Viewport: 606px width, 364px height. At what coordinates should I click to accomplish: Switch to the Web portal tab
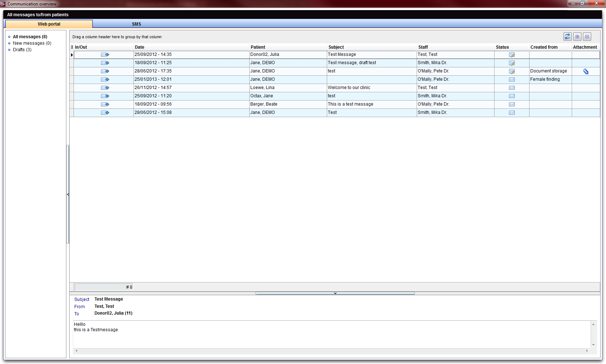(x=49, y=24)
